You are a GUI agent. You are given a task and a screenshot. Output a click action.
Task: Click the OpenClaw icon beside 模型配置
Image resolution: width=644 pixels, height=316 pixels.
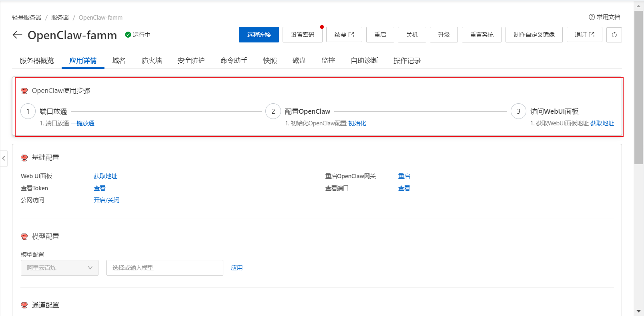coord(24,237)
